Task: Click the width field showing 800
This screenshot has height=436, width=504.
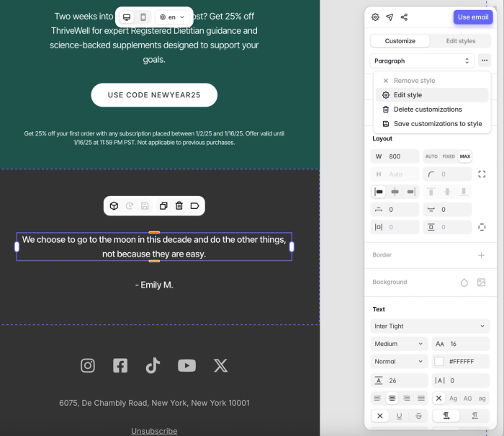Action: [x=395, y=156]
